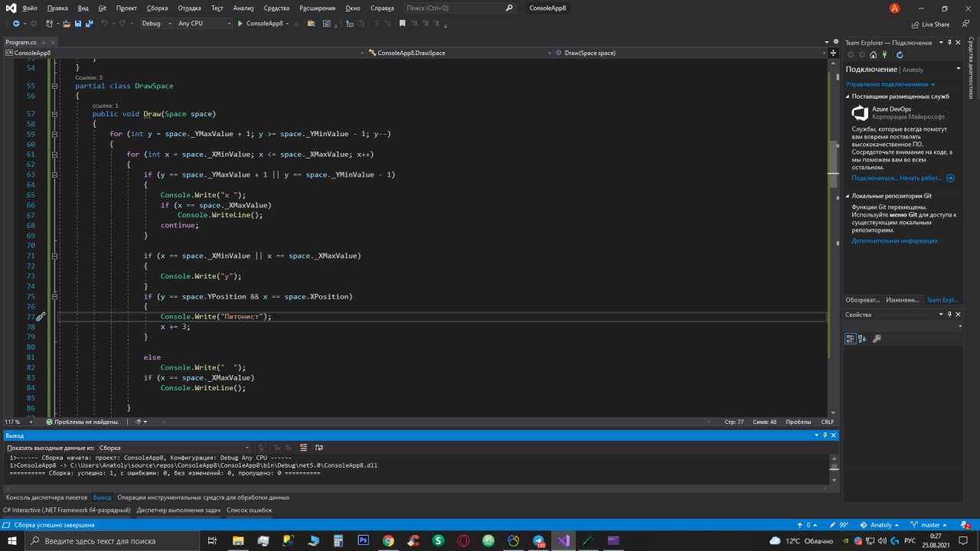Screen dimensions: 980x551
Task: Open the Any CPU platform dropdown
Action: (204, 24)
